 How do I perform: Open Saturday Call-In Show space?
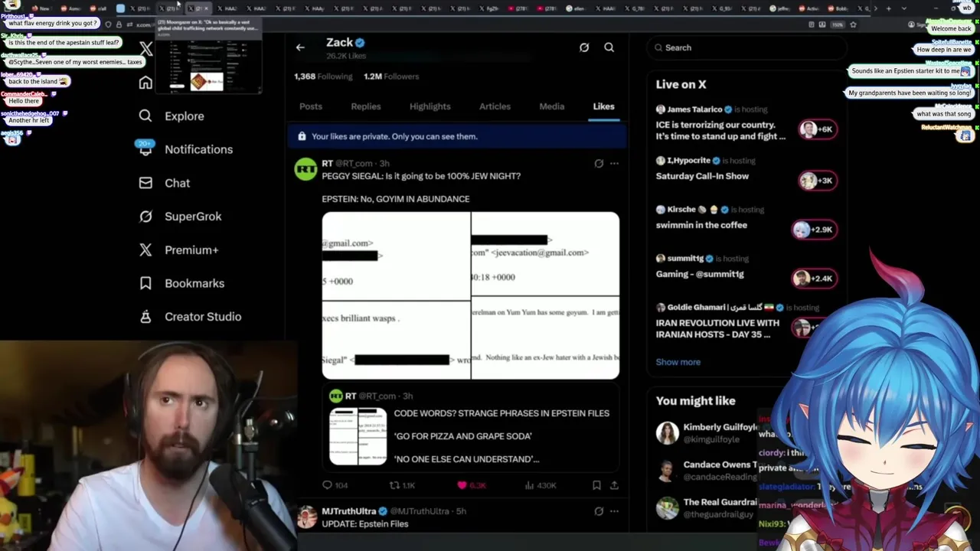(x=746, y=170)
